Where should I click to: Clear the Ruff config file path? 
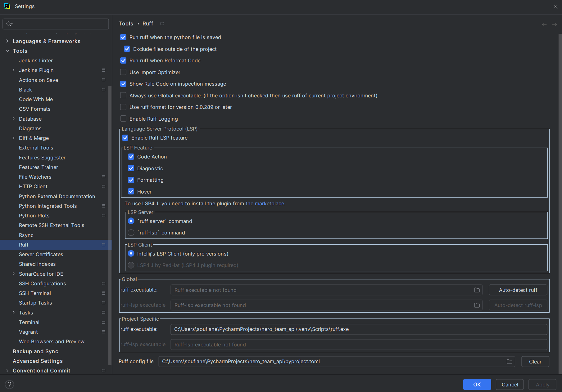coord(535,362)
